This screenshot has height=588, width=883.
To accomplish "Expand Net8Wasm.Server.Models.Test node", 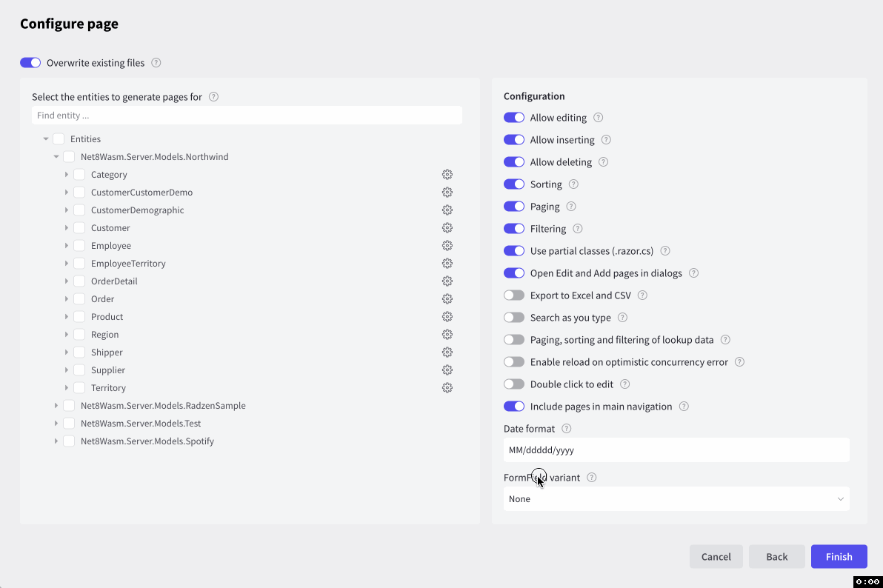I will coord(56,423).
